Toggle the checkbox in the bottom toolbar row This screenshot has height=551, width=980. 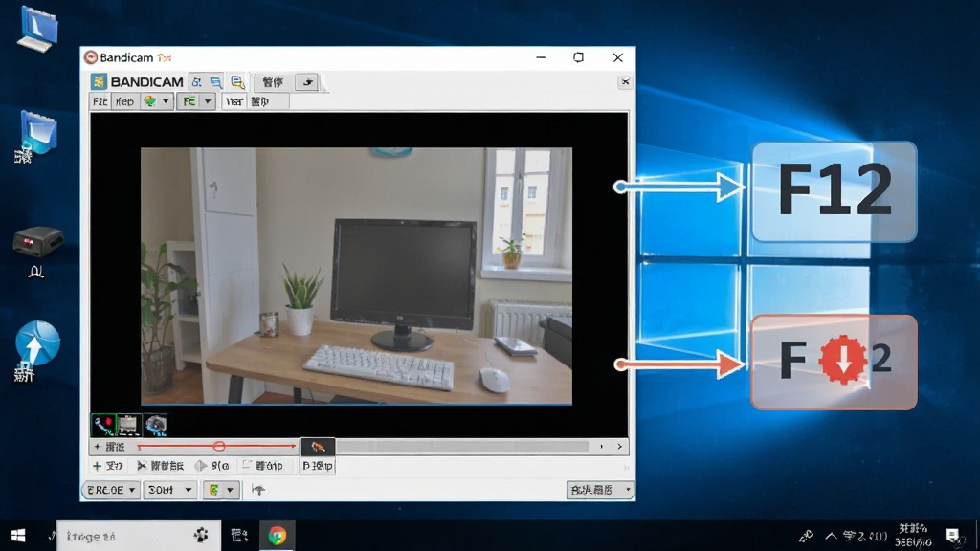coord(247,465)
